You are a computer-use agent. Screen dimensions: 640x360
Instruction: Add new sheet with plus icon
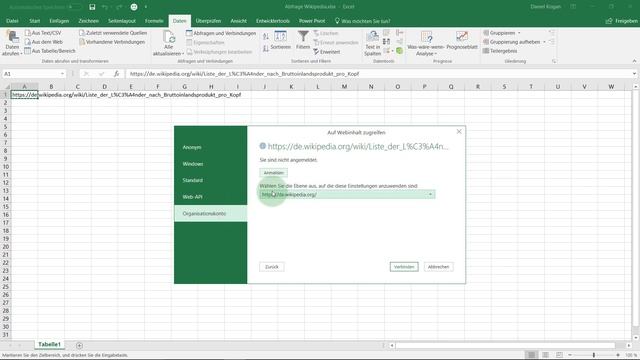click(79, 345)
